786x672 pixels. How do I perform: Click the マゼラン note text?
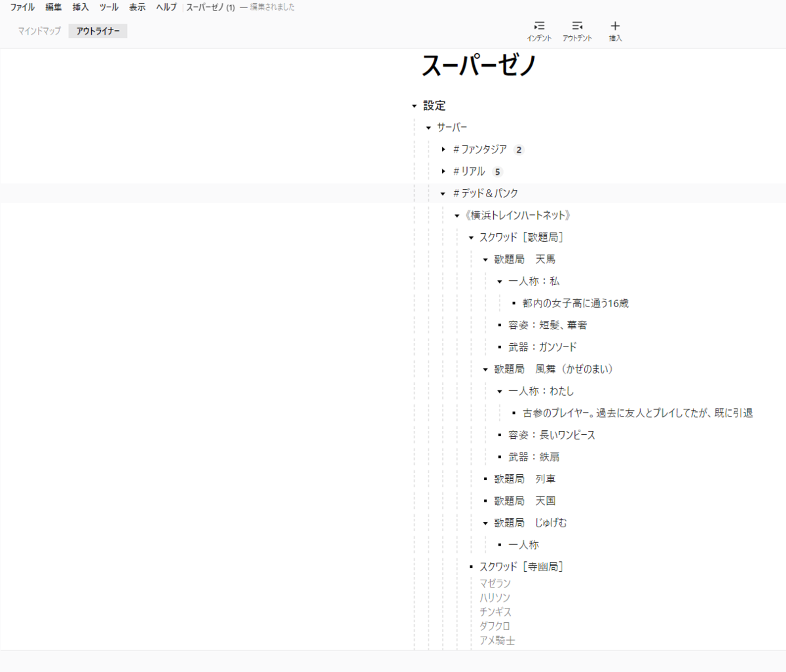coord(495,584)
